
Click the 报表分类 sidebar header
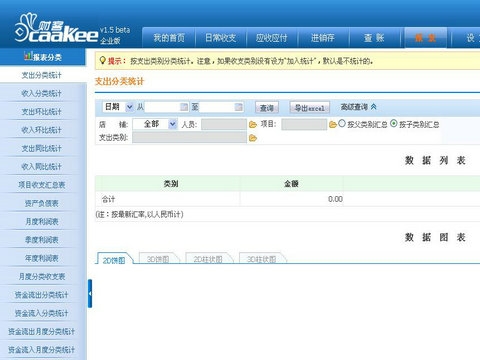click(43, 57)
